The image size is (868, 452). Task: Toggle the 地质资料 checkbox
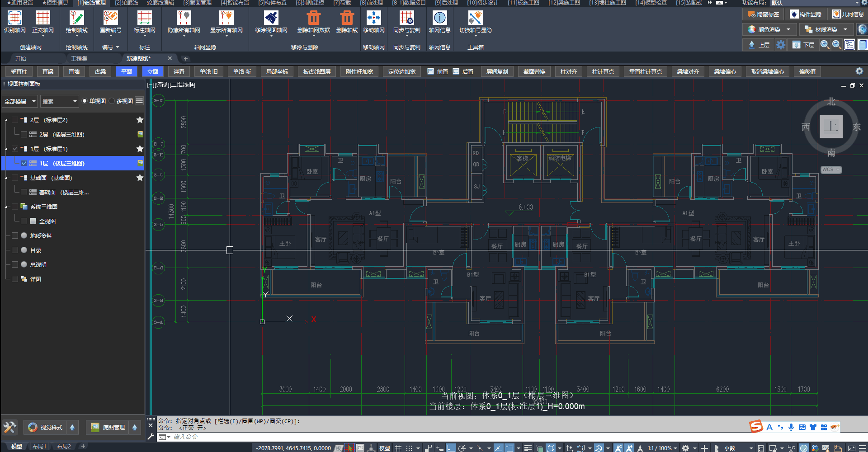(15, 235)
